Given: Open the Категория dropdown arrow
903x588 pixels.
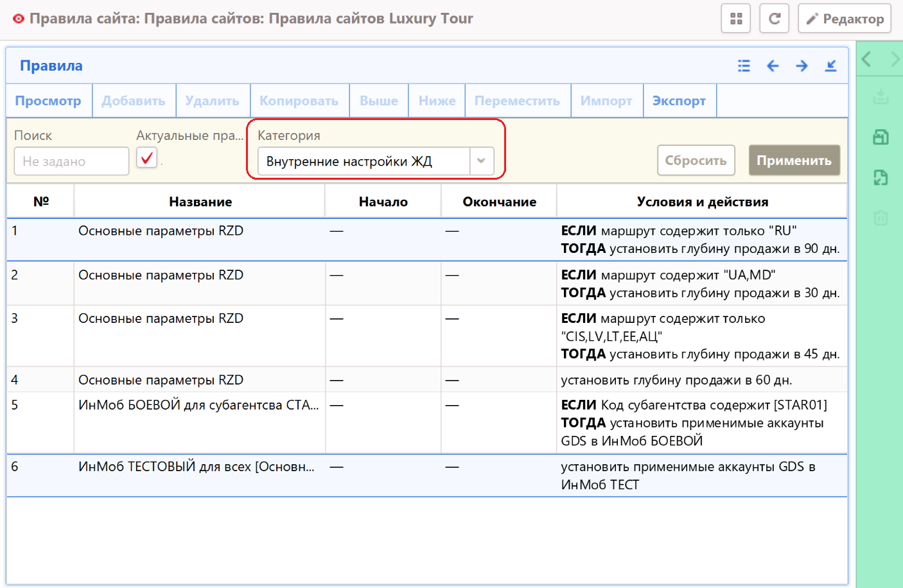Looking at the screenshot, I should 481,161.
